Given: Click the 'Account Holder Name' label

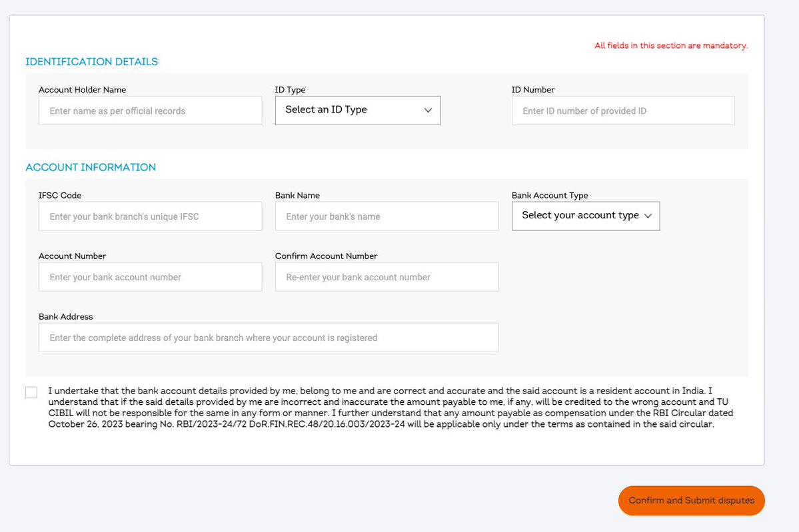Looking at the screenshot, I should (83, 90).
